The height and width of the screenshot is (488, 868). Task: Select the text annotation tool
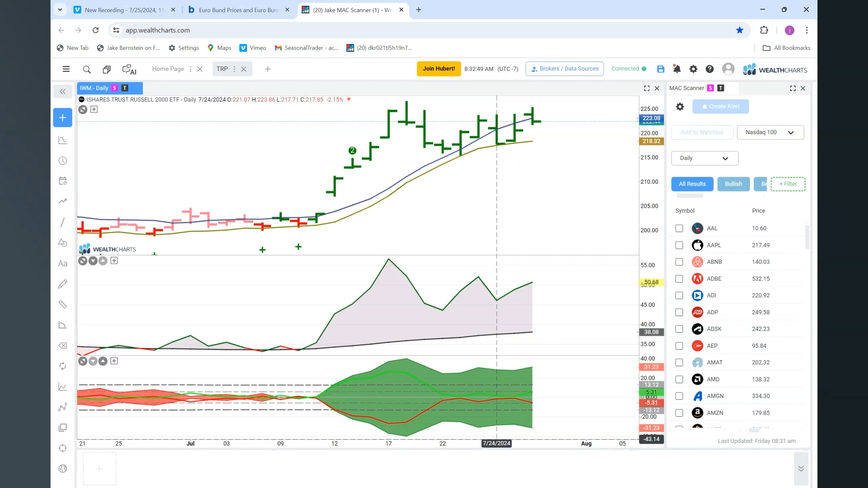[63, 263]
